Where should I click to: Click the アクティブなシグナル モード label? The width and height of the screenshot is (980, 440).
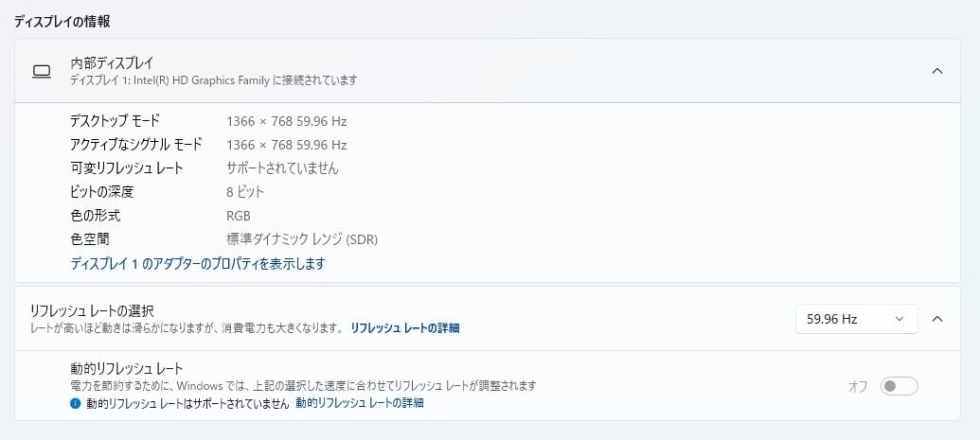[136, 145]
